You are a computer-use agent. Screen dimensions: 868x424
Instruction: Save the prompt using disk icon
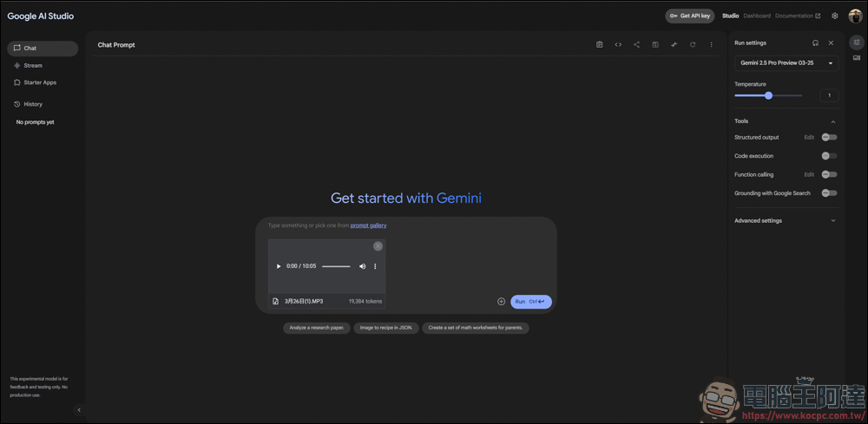click(x=655, y=45)
